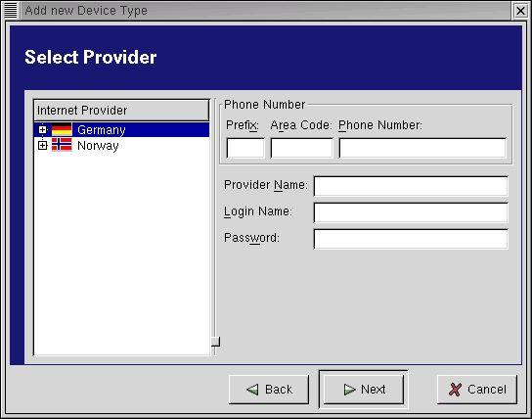Click the Norway flag icon
This screenshot has height=419, width=532.
(x=62, y=145)
